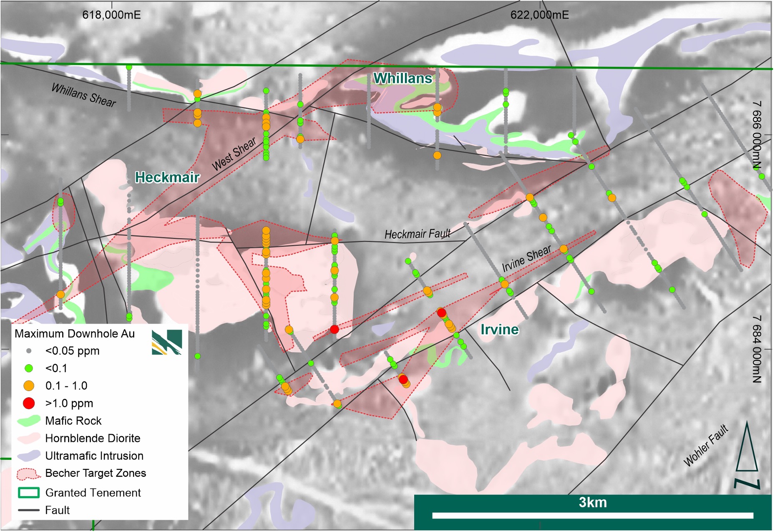Click the Heckmair prospect label

[x=167, y=177]
